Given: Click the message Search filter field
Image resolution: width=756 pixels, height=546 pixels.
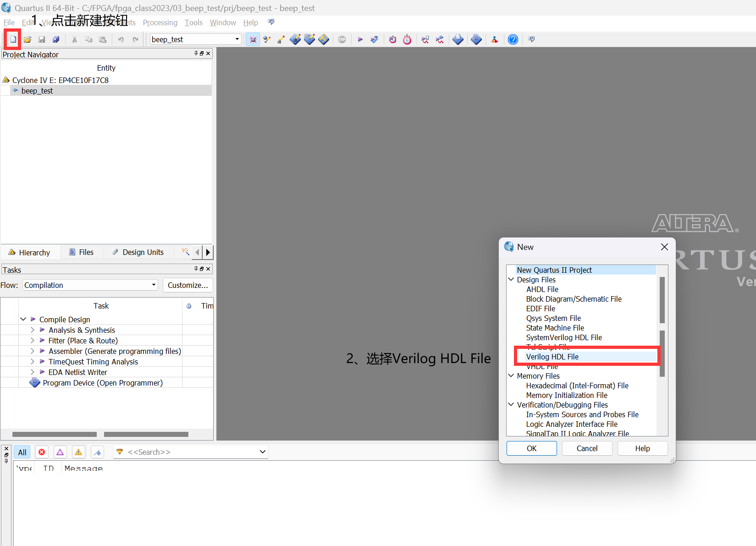Looking at the screenshot, I should coord(191,452).
